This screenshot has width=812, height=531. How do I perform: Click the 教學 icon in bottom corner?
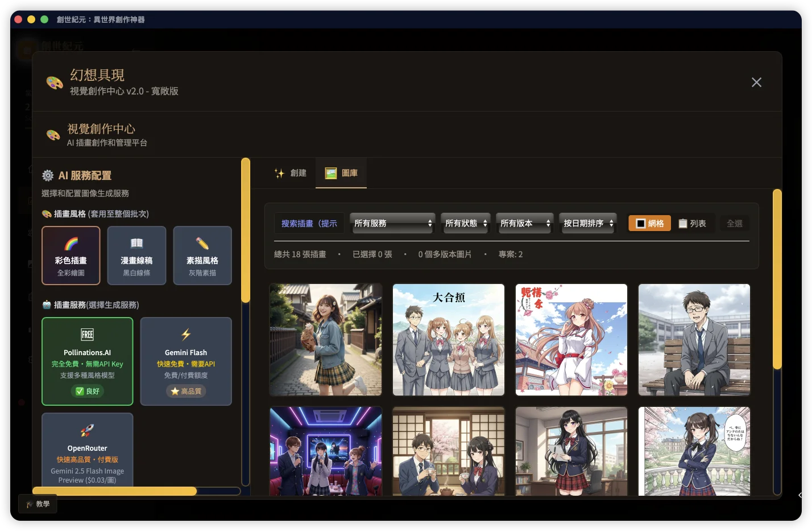pos(29,504)
